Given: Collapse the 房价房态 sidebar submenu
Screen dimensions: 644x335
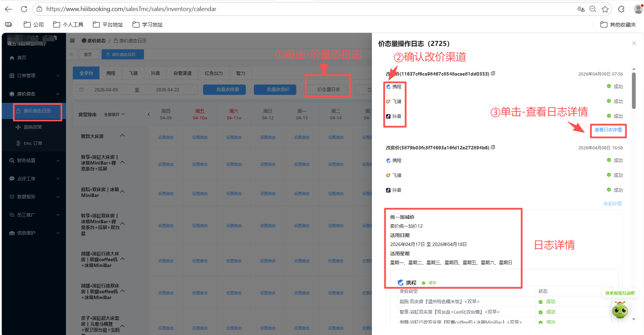Looking at the screenshot, I should (58, 93).
